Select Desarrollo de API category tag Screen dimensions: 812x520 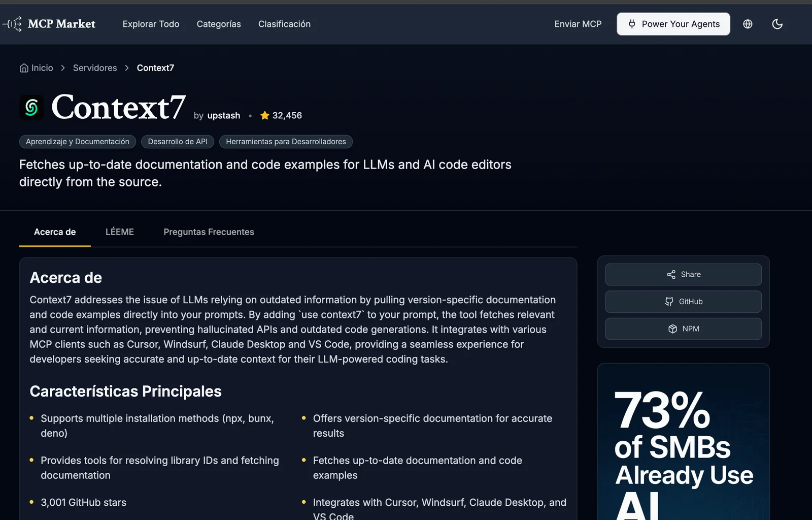[x=178, y=142]
